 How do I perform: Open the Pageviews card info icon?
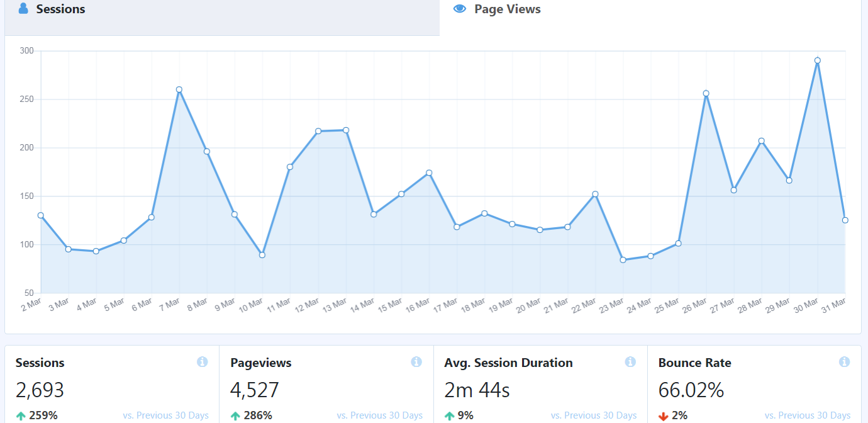(416, 362)
